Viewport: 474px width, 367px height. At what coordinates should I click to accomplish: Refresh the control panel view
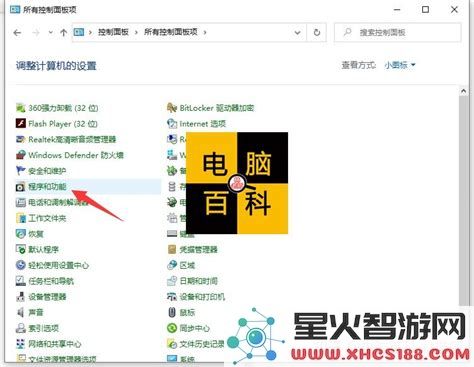pyautogui.click(x=317, y=33)
